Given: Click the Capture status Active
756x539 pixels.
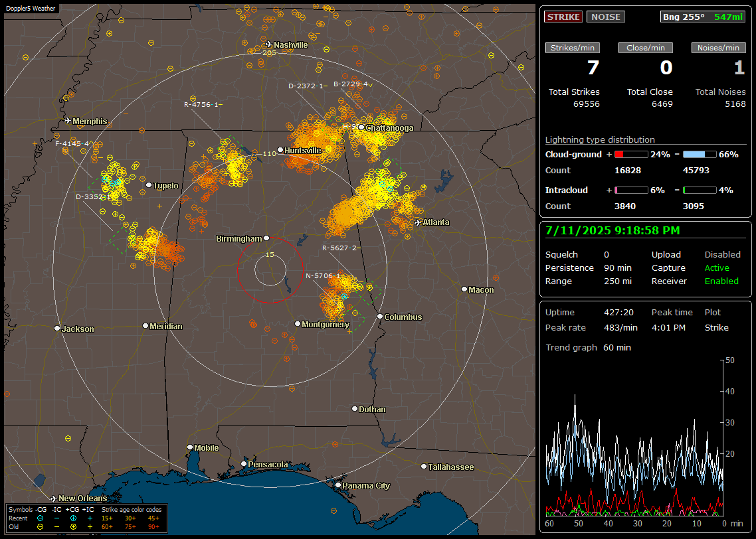Looking at the screenshot, I should (716, 268).
